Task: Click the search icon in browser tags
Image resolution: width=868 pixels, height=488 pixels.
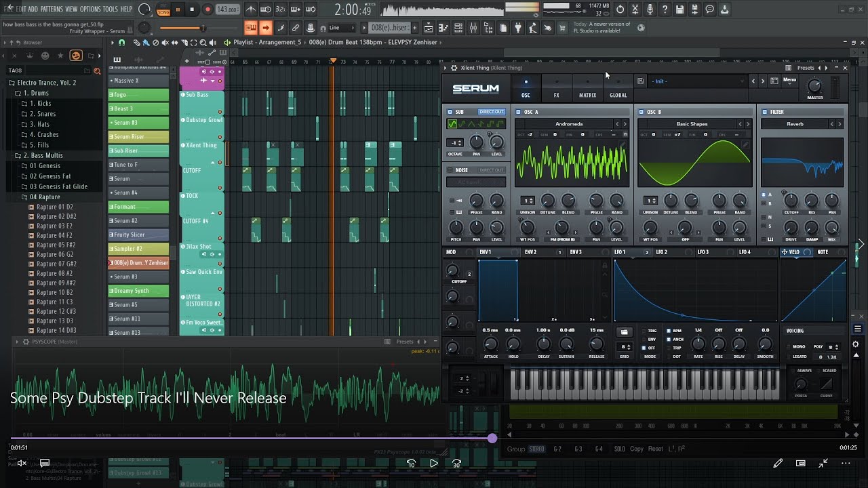Action: (x=97, y=70)
